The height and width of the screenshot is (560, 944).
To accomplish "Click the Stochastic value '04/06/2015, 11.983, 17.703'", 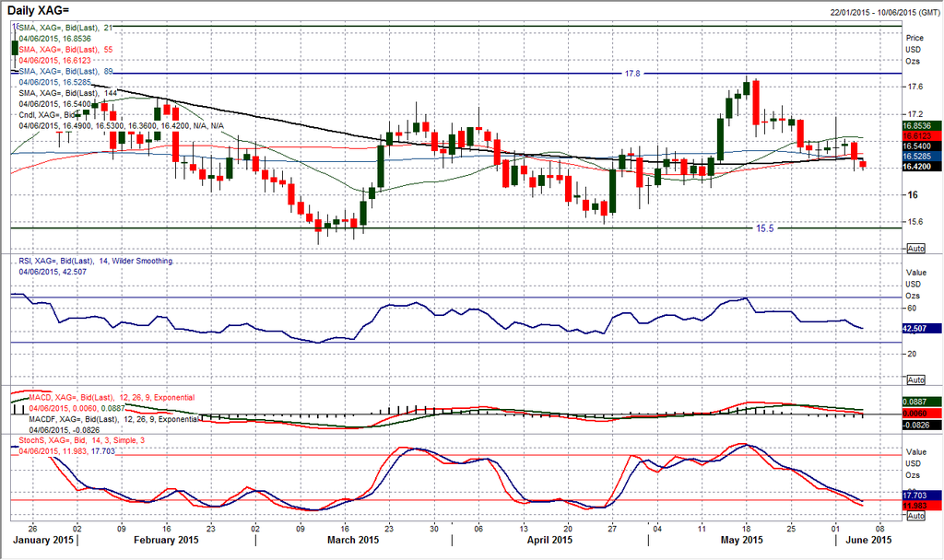I will [x=66, y=451].
